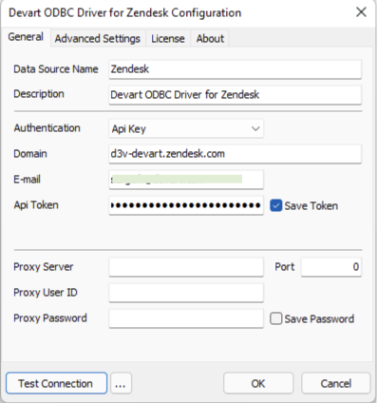Click the Proxy User ID field
Viewport: 377px width, 403px height.
tap(186, 292)
